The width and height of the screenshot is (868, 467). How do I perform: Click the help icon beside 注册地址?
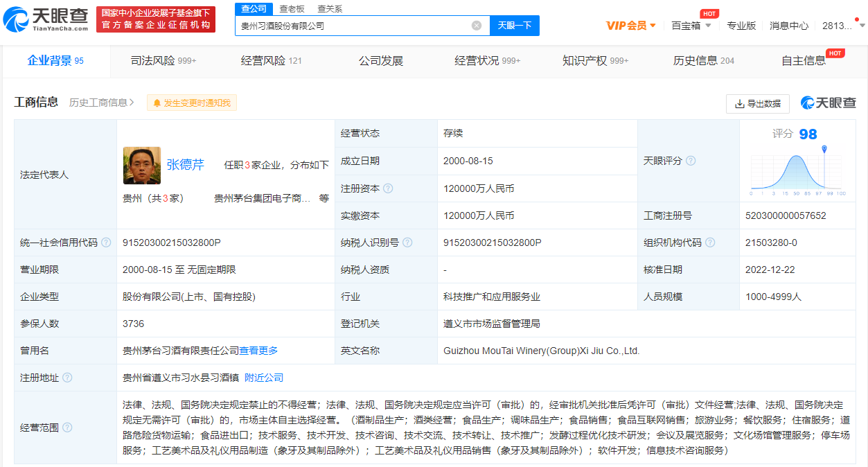click(67, 378)
